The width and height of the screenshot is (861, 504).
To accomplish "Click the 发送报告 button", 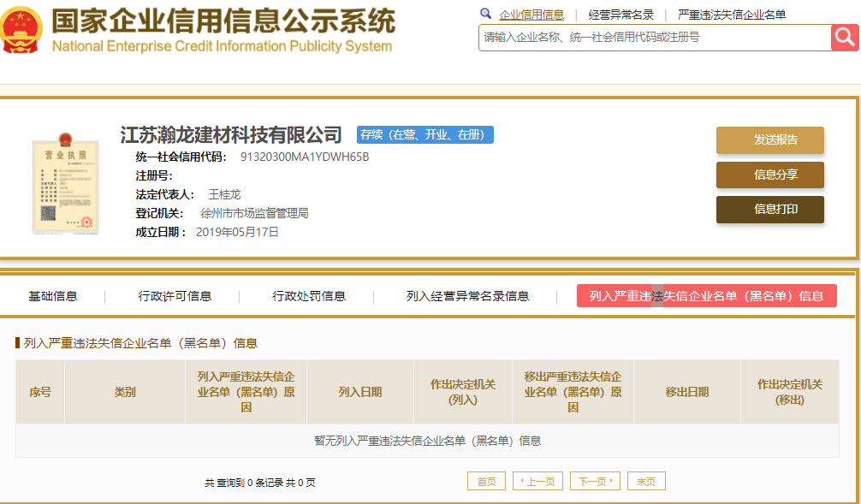I will point(769,140).
